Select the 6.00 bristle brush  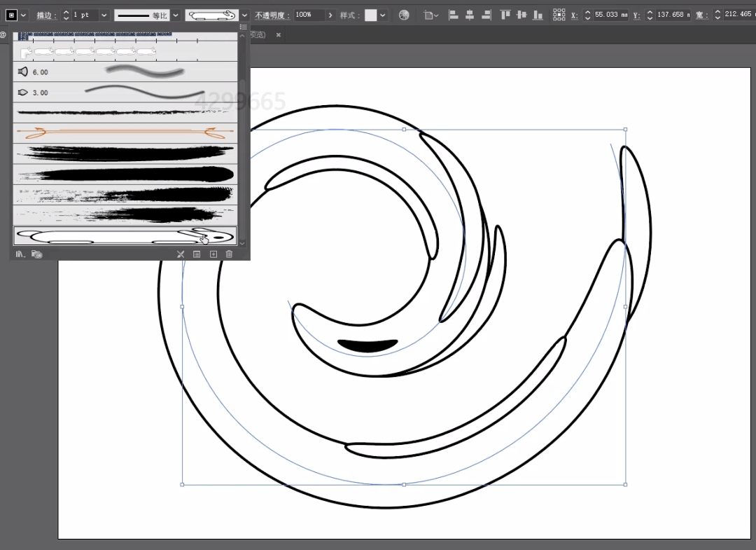(x=126, y=71)
